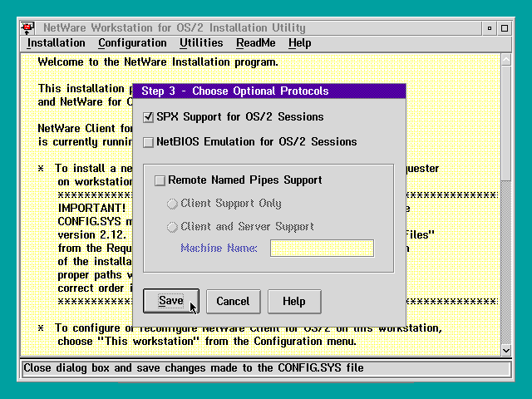
Task: Uncheck SPX Support for OS/2 Sessions
Action: [x=148, y=117]
